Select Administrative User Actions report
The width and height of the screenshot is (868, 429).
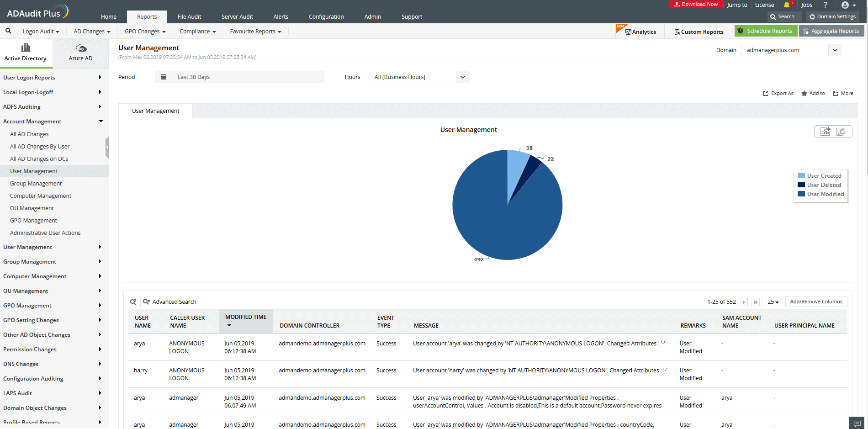coord(45,233)
